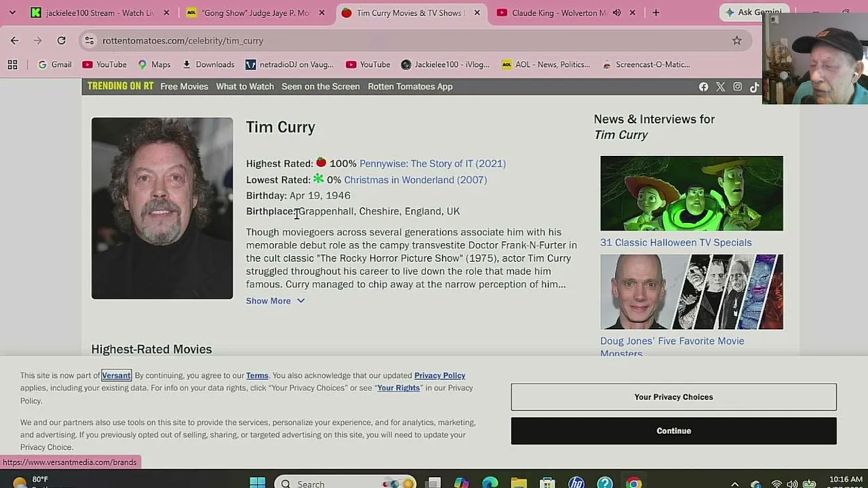Image resolution: width=868 pixels, height=488 pixels.
Task: Go back to the previous page
Action: click(15, 41)
